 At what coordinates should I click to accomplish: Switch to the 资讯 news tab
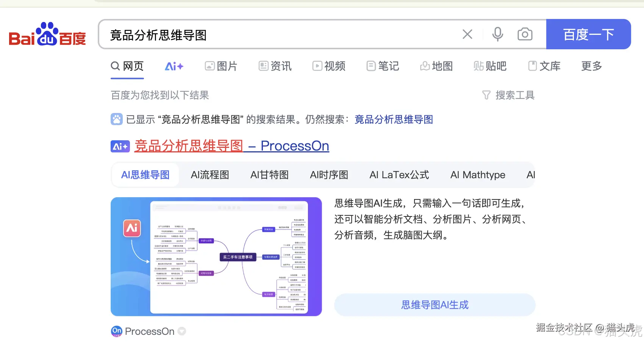[275, 66]
